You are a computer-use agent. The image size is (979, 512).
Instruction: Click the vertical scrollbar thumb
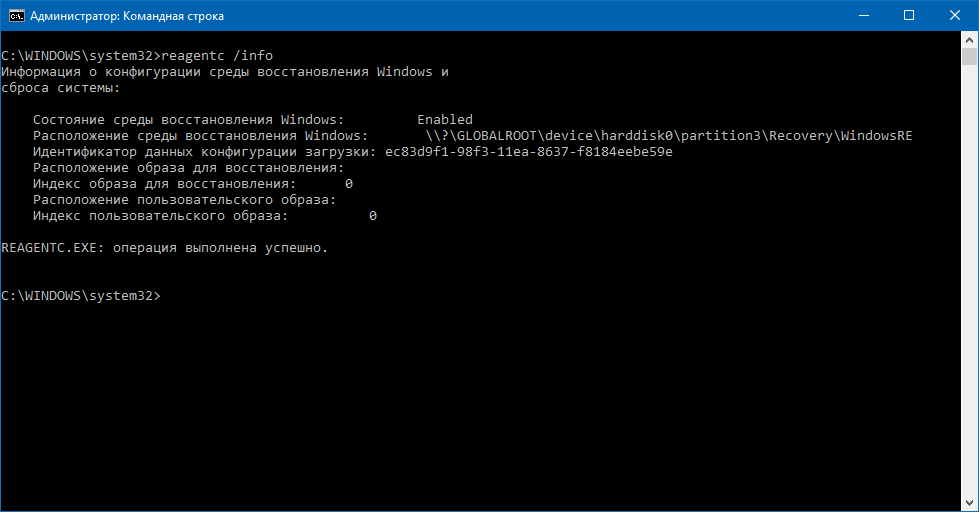coord(970,56)
